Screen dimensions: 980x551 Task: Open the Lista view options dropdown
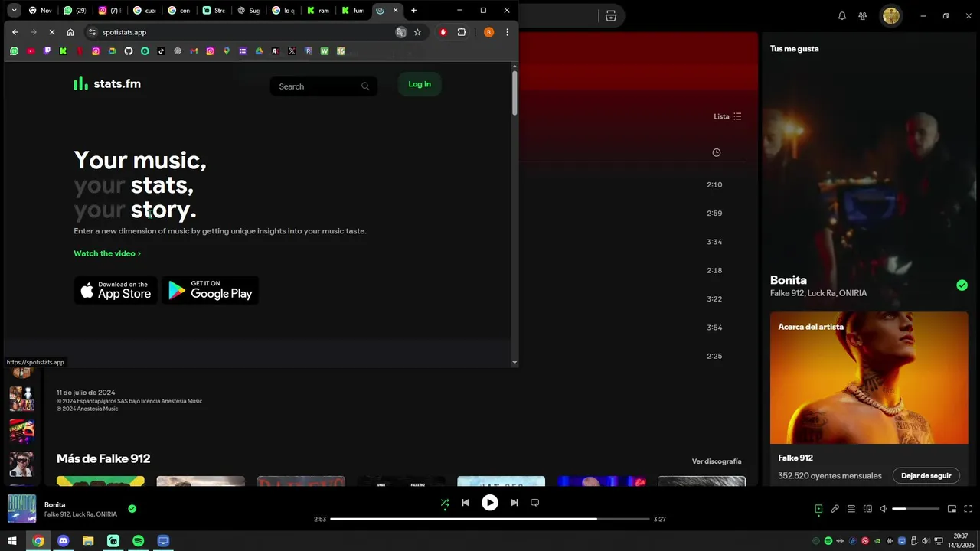pos(727,116)
